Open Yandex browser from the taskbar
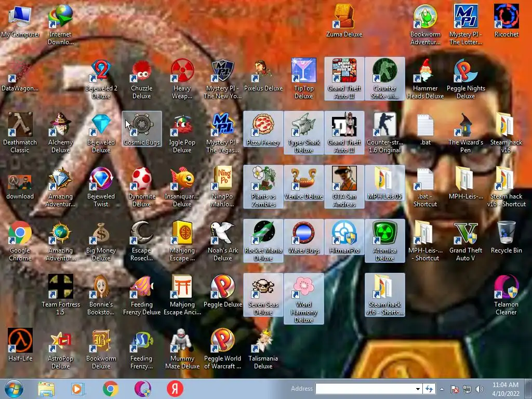This screenshot has height=399, width=532. click(x=175, y=389)
